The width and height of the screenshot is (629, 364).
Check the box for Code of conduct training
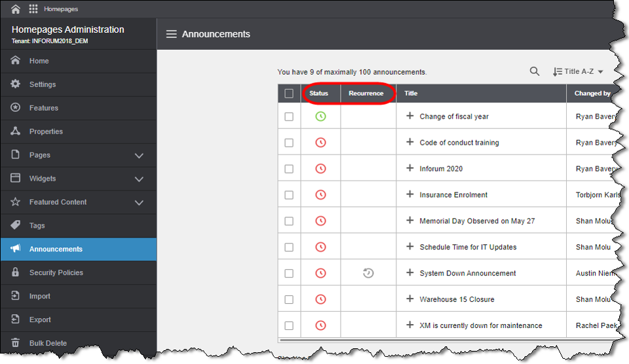289,143
